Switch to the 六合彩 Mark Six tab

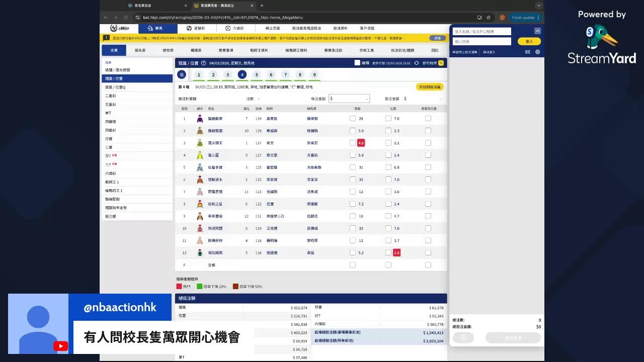[x=235, y=29]
